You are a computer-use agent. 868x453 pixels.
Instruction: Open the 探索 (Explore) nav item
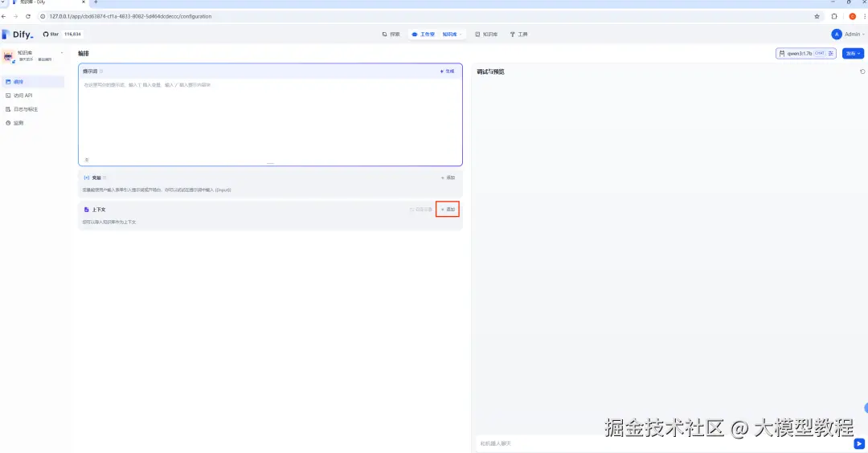[391, 35]
